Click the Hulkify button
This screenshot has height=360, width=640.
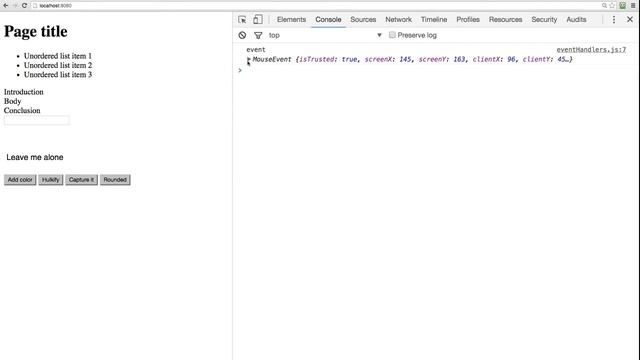point(51,180)
